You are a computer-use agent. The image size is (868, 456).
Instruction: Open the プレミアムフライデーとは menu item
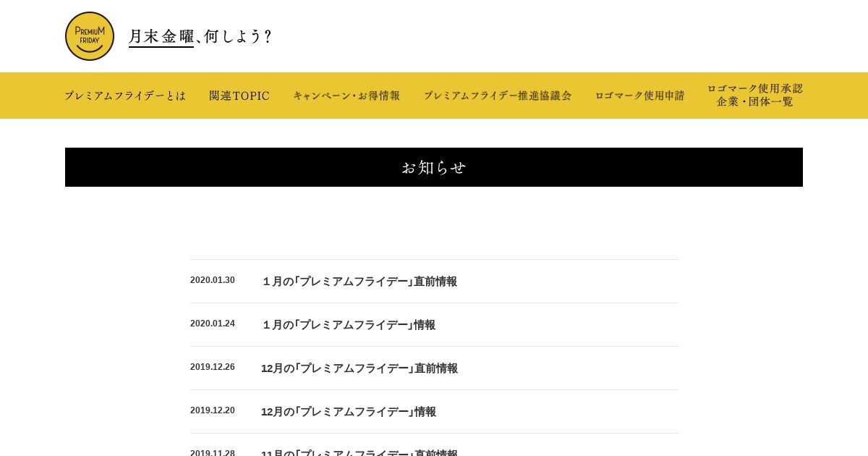[x=125, y=96]
